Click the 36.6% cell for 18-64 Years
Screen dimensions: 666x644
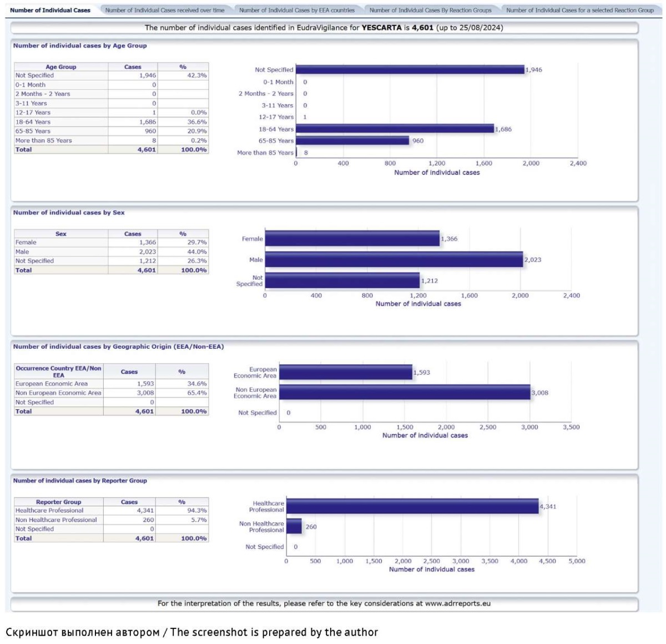pyautogui.click(x=183, y=122)
